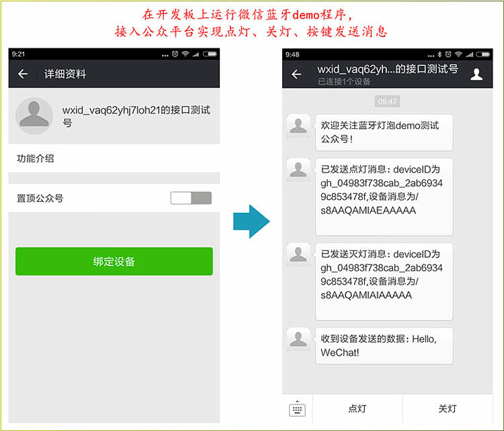
Task: Tap Wi-Fi icon in left phone status bar
Action: [x=185, y=54]
